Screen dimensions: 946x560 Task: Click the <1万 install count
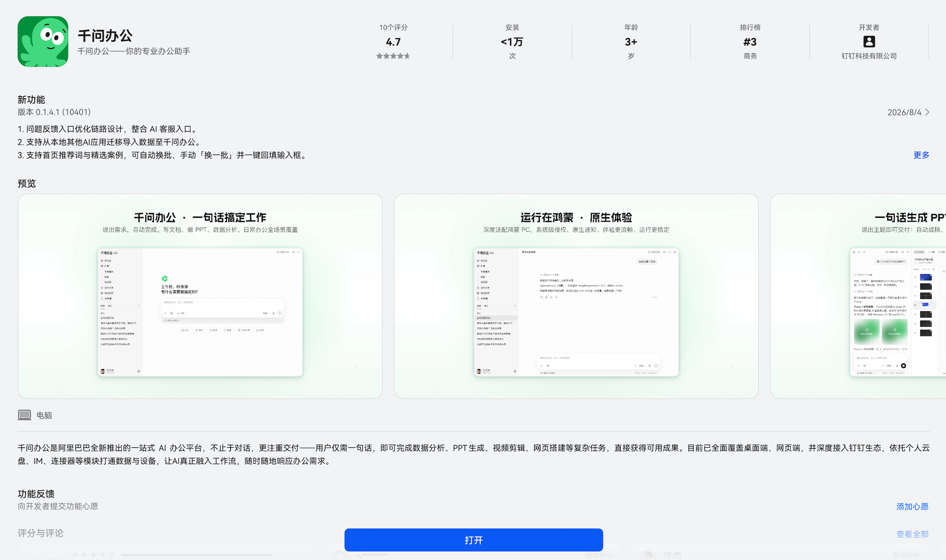tap(512, 42)
